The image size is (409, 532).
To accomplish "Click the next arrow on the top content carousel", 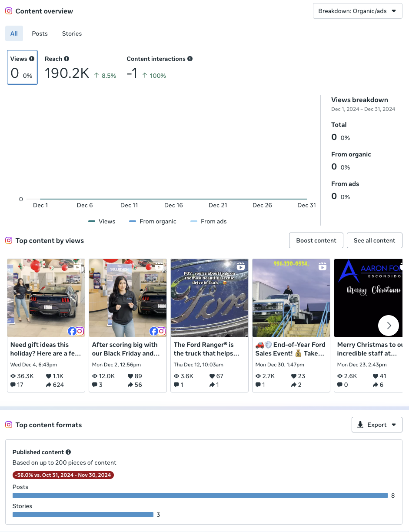I will (389, 326).
